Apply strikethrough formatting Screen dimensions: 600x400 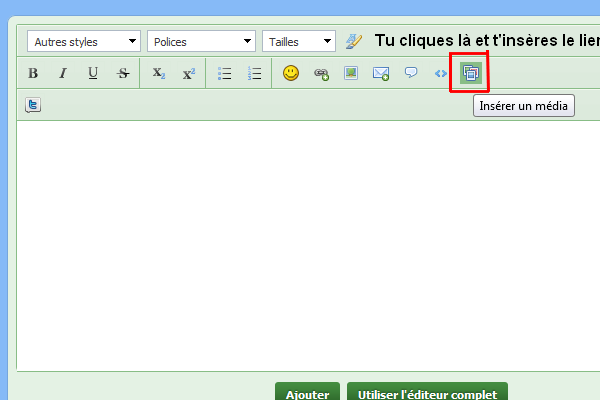pos(123,73)
